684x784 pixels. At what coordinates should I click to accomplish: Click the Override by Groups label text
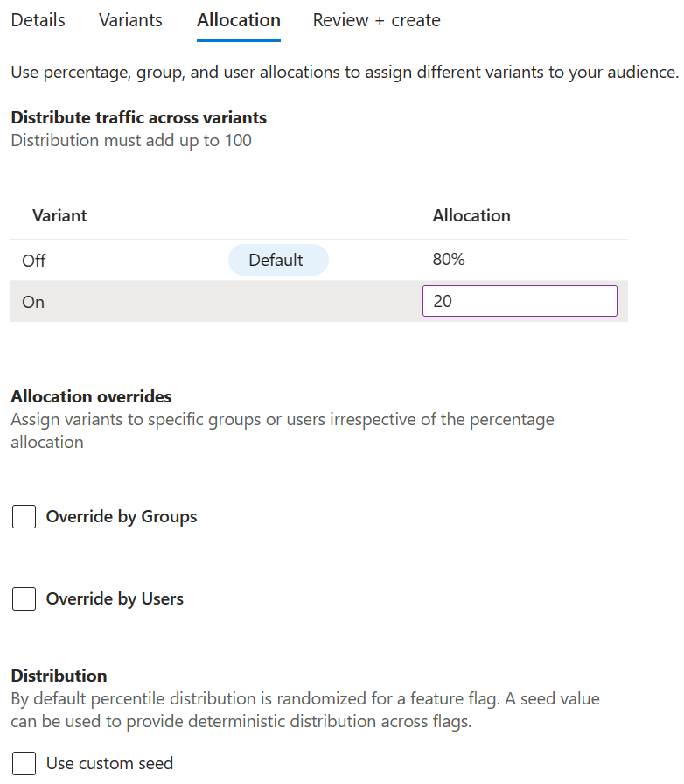pos(122,516)
